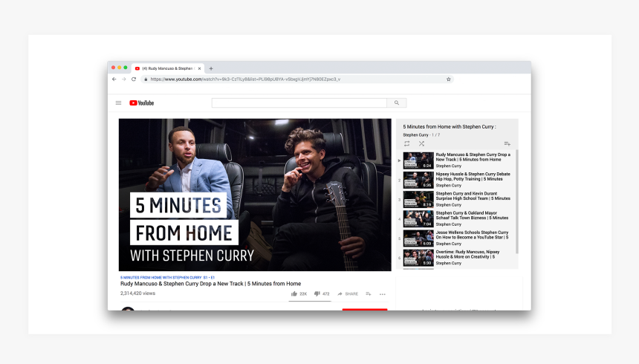Click playlist title 5 Minutes from Home with Stephen Curry
The width and height of the screenshot is (639, 364).
click(449, 127)
